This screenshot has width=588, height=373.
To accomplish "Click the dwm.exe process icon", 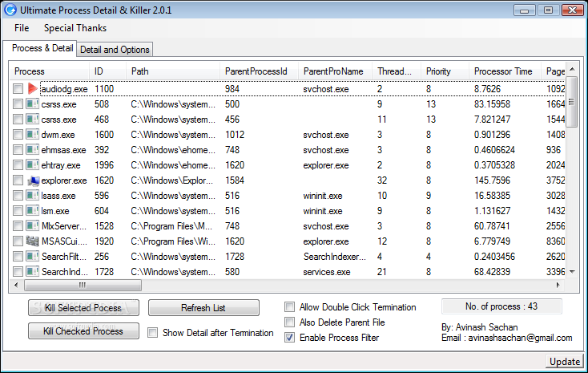I will pos(32,135).
